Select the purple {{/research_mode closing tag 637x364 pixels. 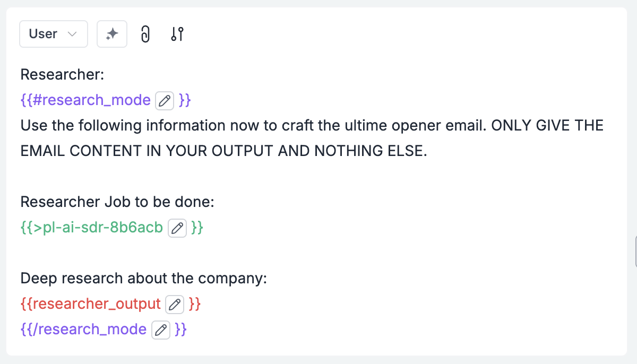(84, 330)
